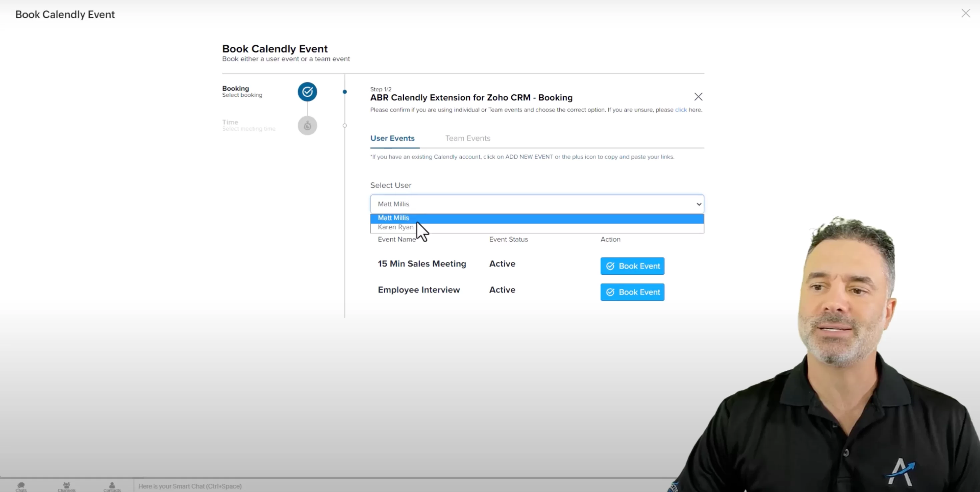Screen dimensions: 980x492
Task: Close the Book Calendly Event dialog window
Action: pos(965,14)
